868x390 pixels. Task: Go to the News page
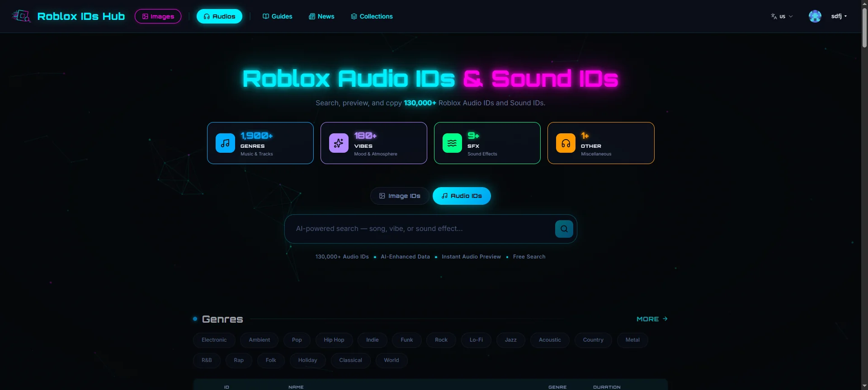pos(321,16)
